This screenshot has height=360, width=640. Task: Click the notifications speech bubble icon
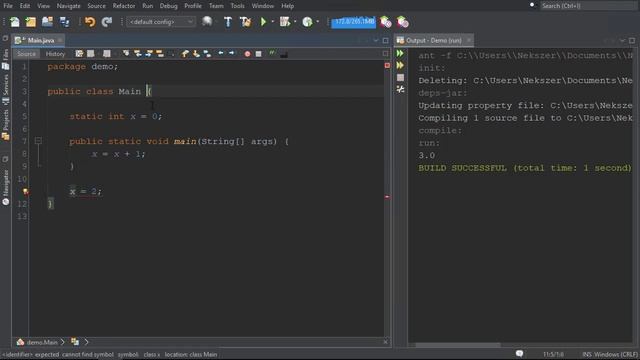point(520,353)
